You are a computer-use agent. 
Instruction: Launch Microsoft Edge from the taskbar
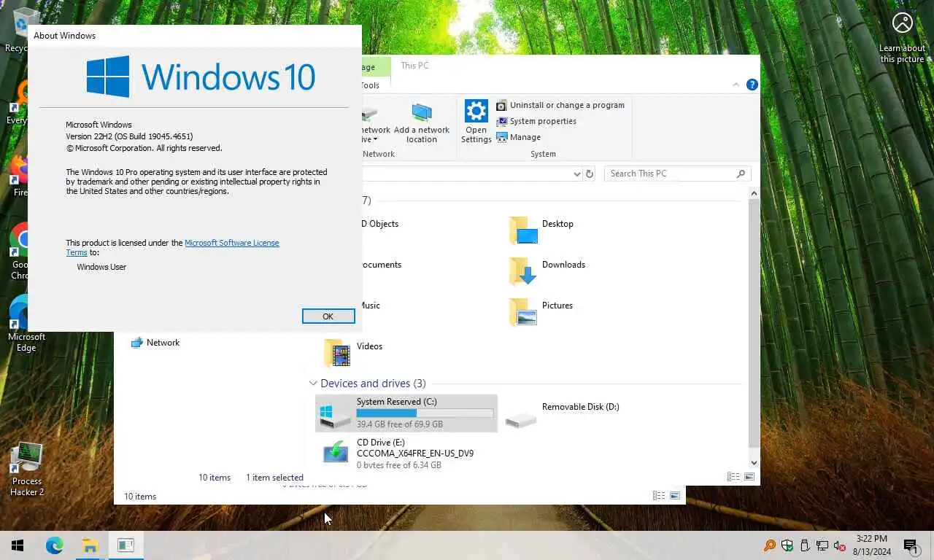pyautogui.click(x=54, y=545)
